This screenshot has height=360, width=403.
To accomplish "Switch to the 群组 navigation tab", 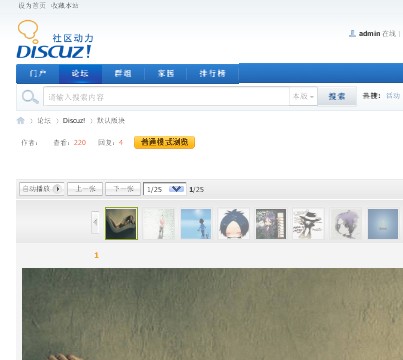I will (123, 73).
